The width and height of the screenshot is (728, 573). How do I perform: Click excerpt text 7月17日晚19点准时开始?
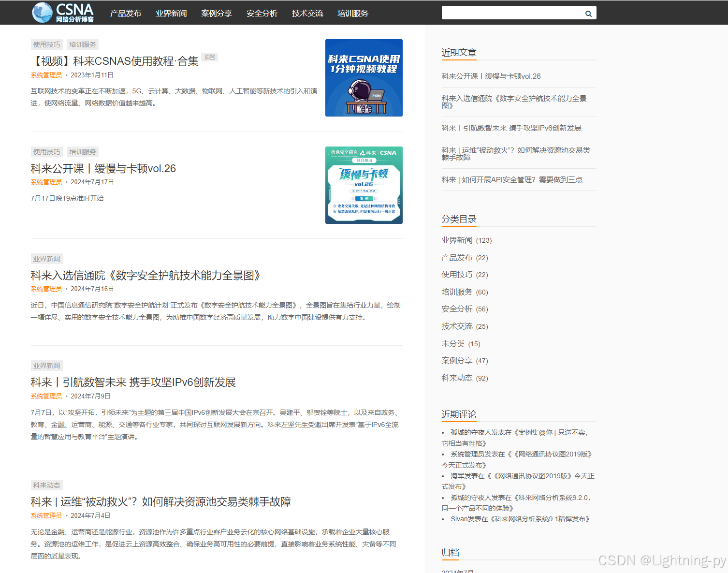[x=67, y=198]
